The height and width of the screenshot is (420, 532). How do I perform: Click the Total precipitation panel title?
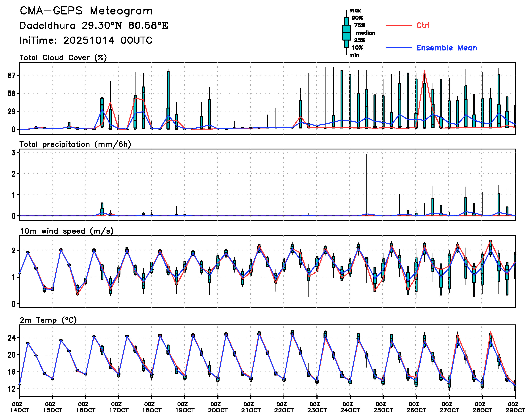click(75, 144)
